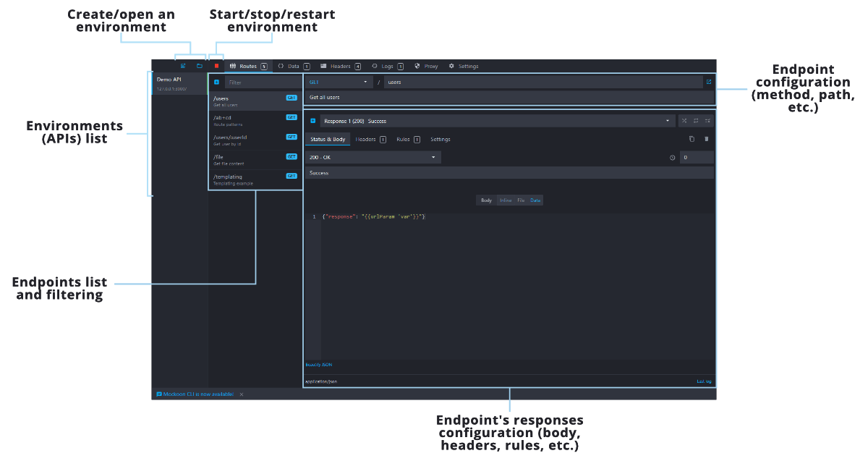
Task: Click the Beautify JSON link
Action: pyautogui.click(x=318, y=365)
